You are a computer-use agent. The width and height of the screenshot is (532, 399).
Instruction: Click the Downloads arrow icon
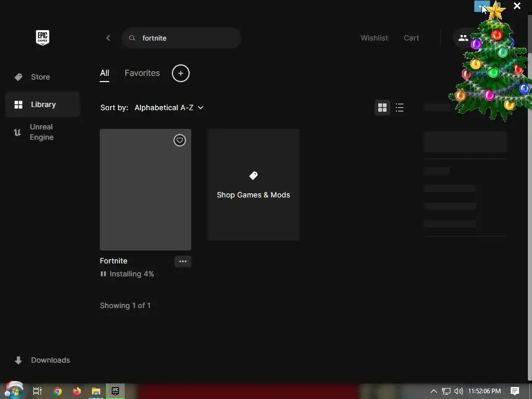point(18,360)
